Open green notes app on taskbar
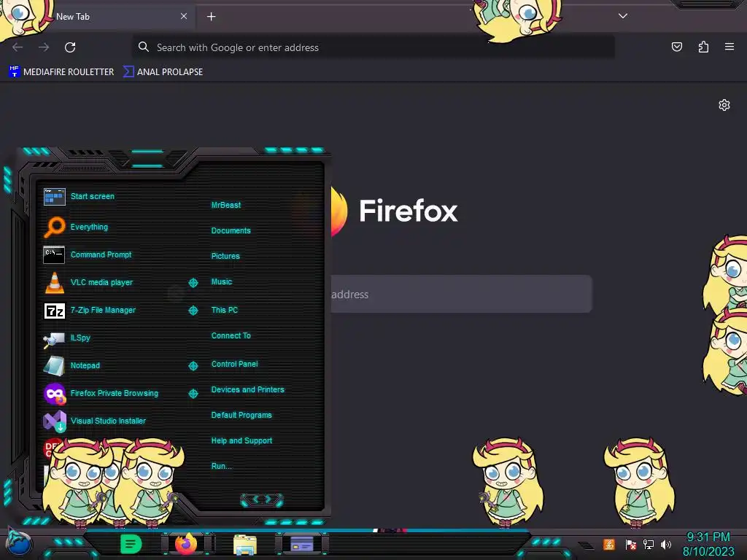This screenshot has width=747, height=560. (x=131, y=543)
